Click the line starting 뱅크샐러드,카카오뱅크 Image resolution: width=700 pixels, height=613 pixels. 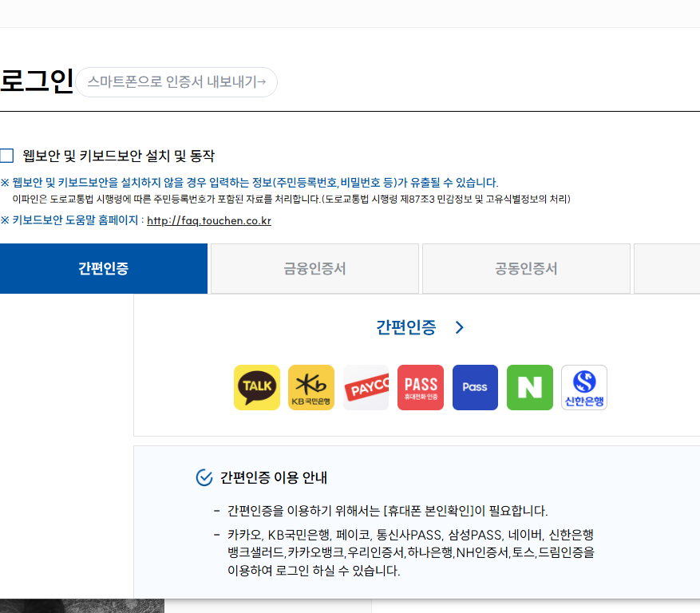click(411, 552)
